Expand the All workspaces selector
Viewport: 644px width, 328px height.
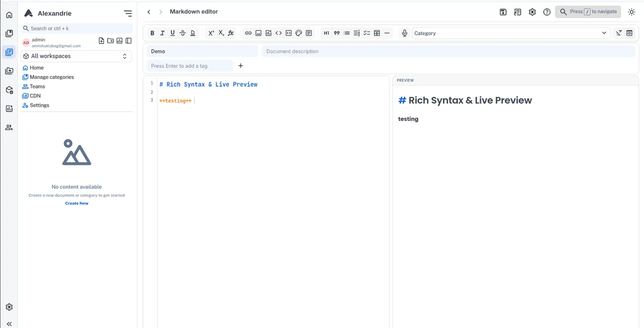click(x=76, y=56)
